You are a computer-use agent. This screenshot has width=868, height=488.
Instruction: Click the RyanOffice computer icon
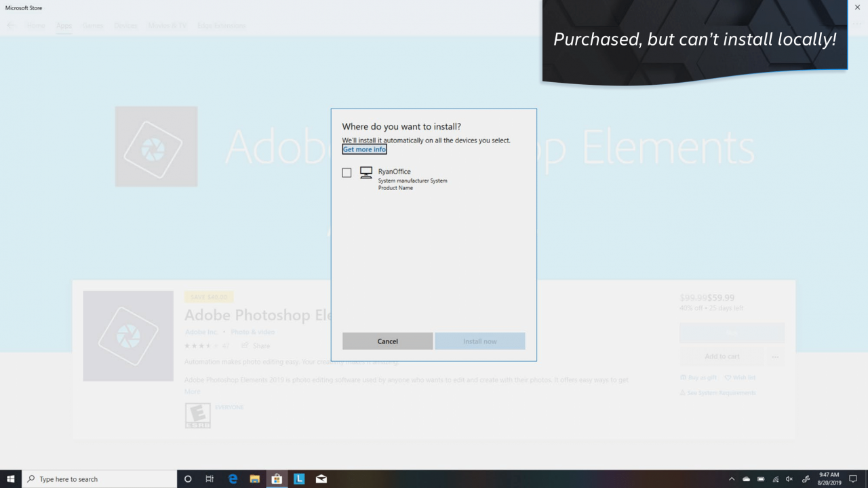(x=366, y=172)
